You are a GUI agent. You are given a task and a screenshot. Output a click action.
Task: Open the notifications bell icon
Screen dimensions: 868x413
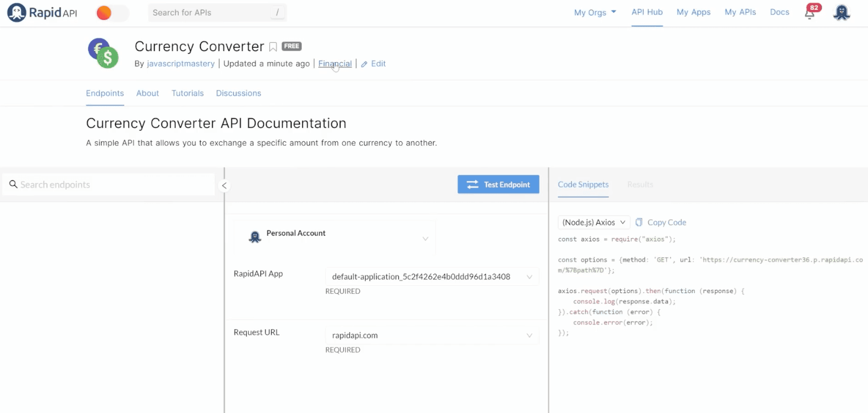810,13
